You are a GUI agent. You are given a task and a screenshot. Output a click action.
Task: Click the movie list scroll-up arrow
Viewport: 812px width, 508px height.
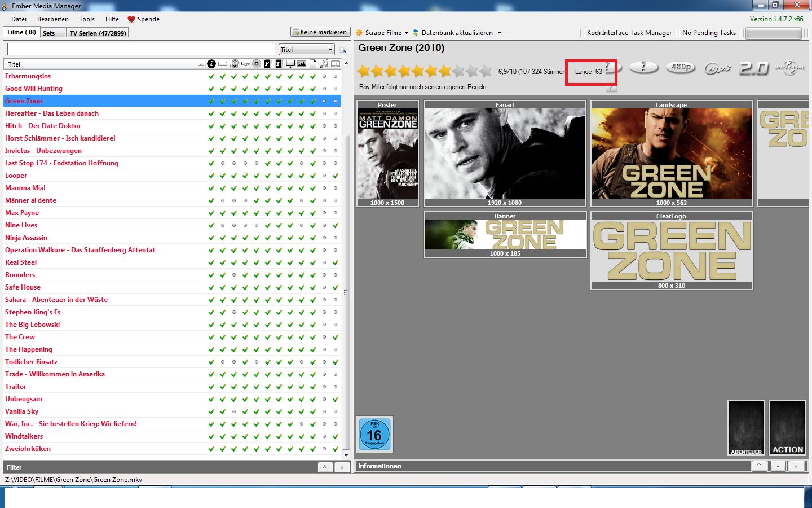coord(346,63)
